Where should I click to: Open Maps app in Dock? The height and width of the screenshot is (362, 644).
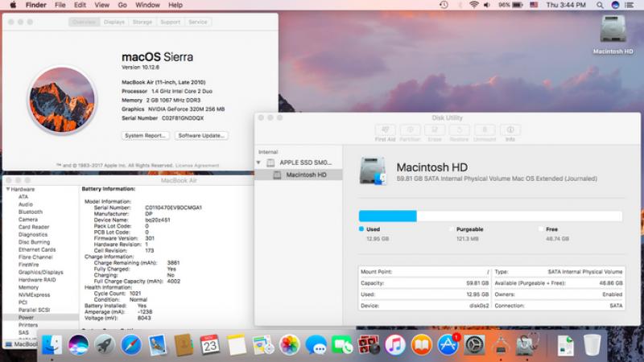[x=263, y=345]
